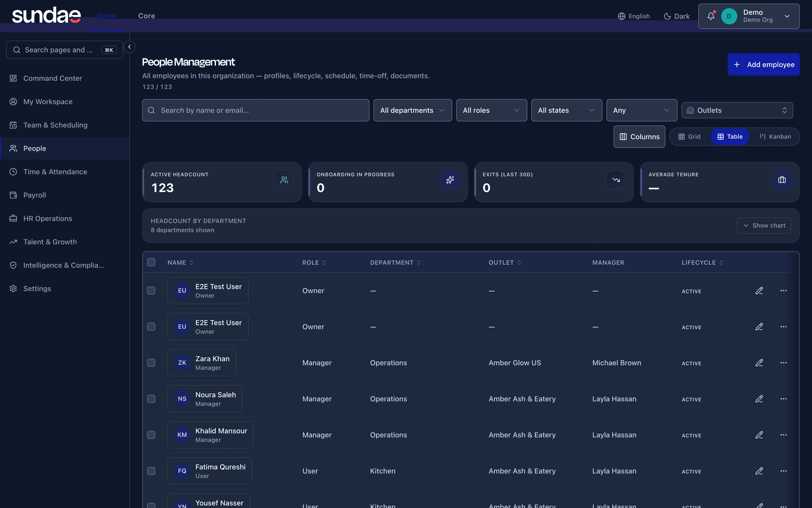This screenshot has height=508, width=812.
Task: Navigate to Time & Attendance
Action: (65, 172)
